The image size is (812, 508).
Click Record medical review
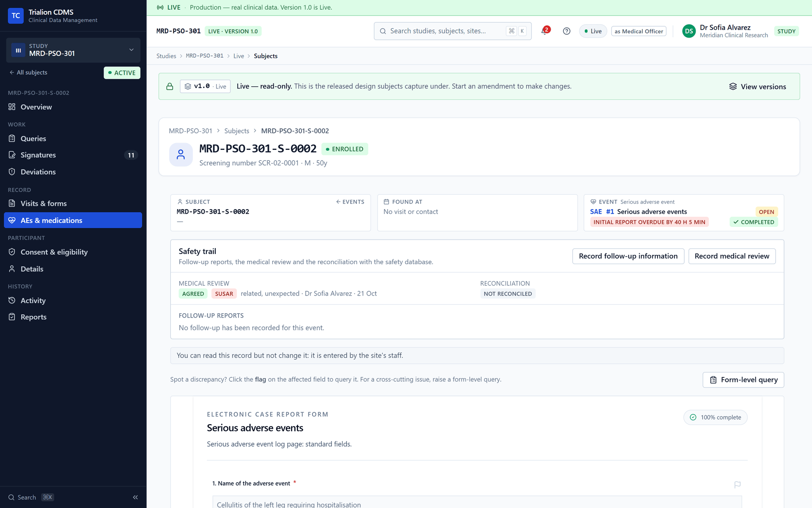732,256
